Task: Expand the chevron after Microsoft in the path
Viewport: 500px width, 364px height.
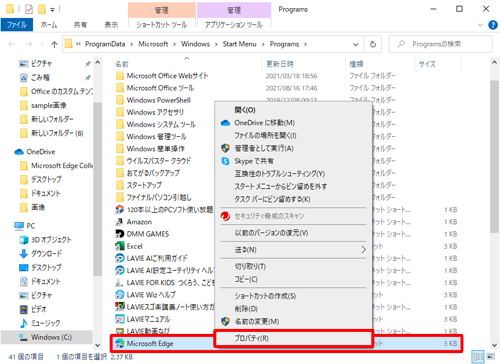Action: coord(174,44)
